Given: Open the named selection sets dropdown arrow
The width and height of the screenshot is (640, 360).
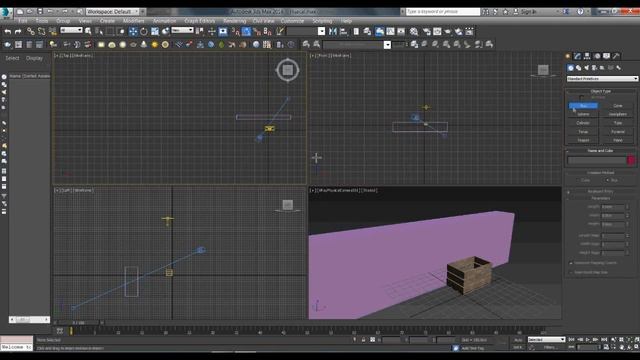Looking at the screenshot, I should click(321, 31).
